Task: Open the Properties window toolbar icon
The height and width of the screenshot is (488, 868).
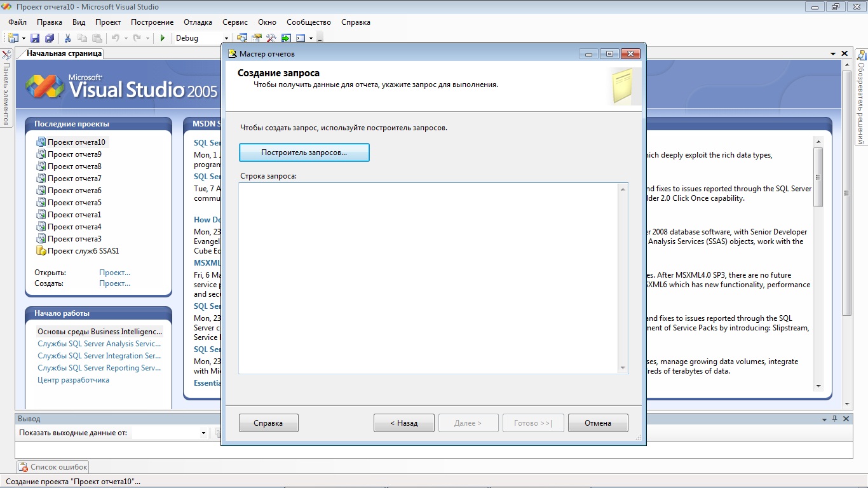Action: click(257, 38)
